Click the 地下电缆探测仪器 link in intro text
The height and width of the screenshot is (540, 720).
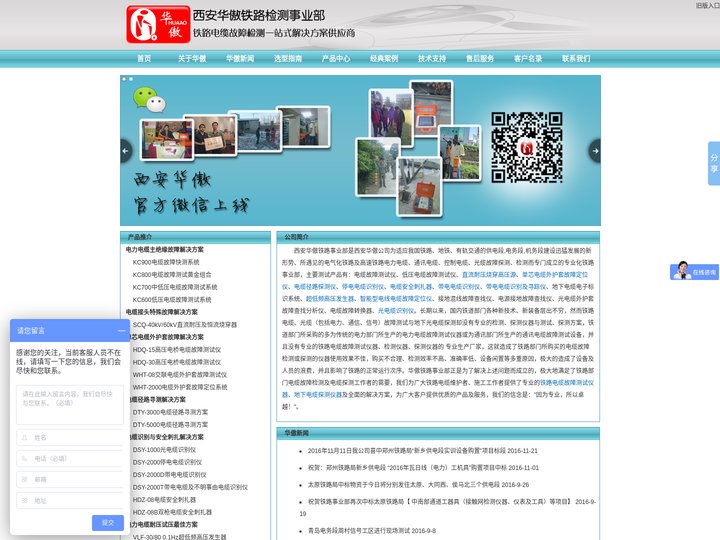318,394
